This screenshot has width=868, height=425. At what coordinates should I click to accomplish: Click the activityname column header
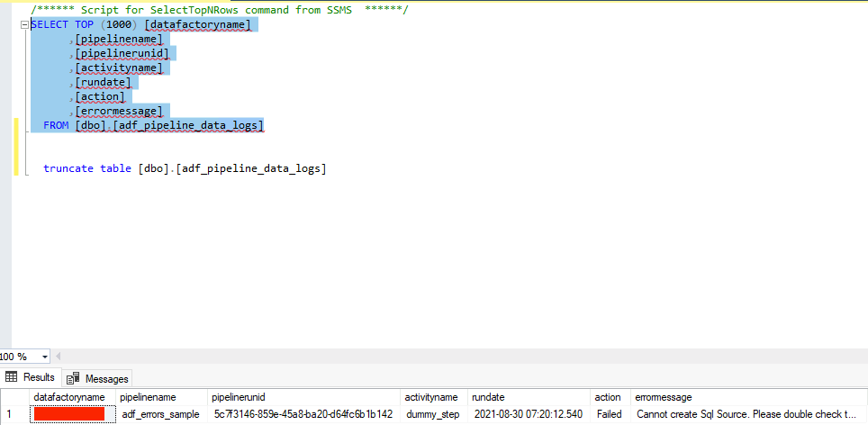pyautogui.click(x=431, y=397)
